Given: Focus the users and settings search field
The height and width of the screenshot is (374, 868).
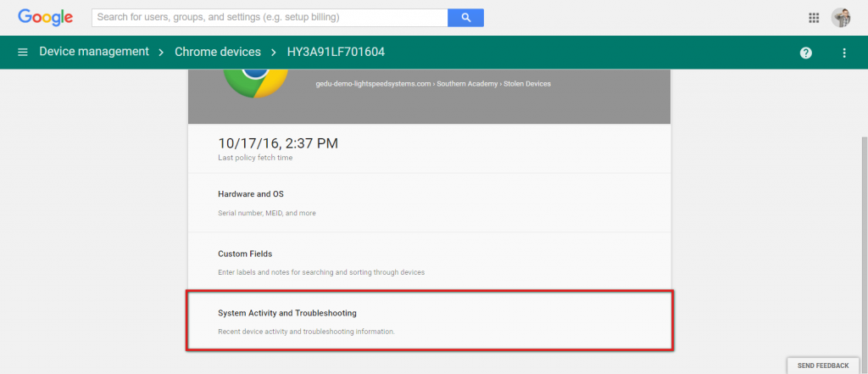Looking at the screenshot, I should [x=270, y=18].
